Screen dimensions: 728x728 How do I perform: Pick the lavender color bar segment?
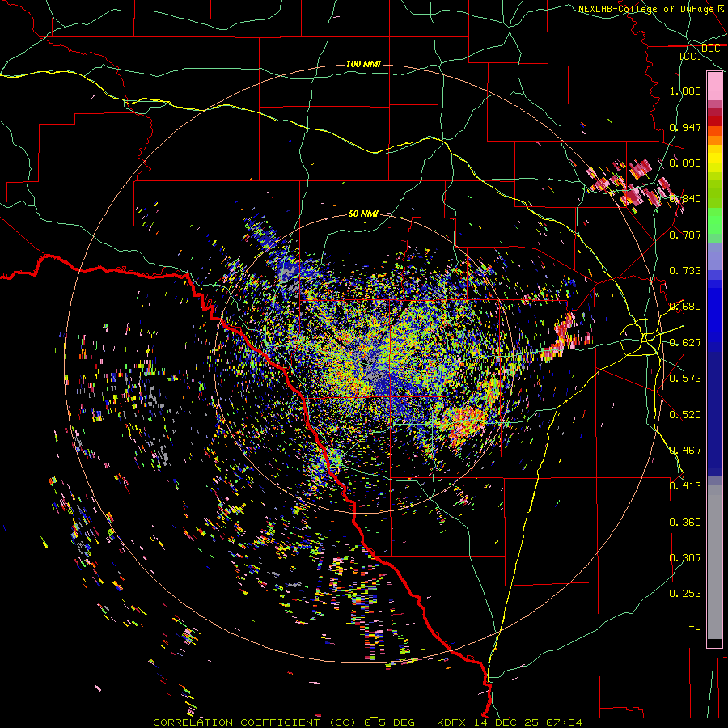pos(714,256)
